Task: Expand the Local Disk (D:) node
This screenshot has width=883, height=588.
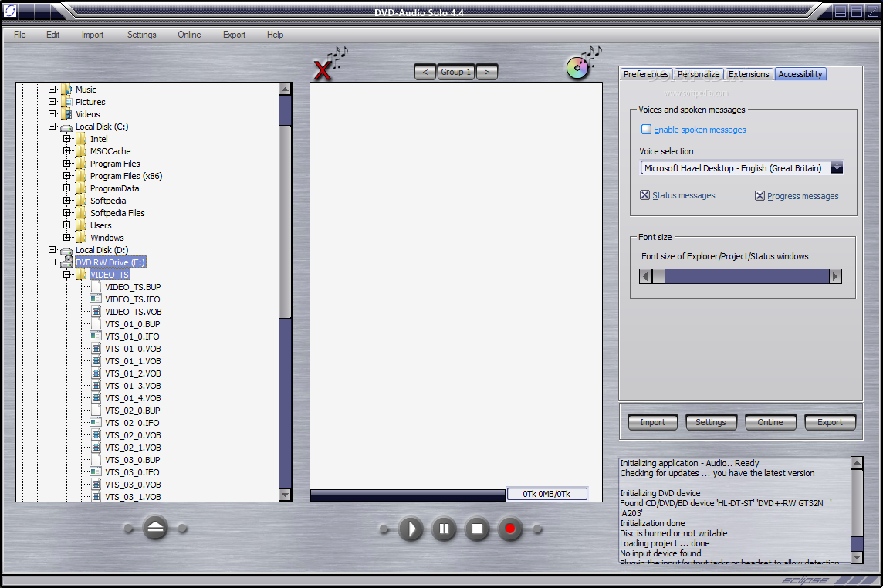Action: coord(52,249)
